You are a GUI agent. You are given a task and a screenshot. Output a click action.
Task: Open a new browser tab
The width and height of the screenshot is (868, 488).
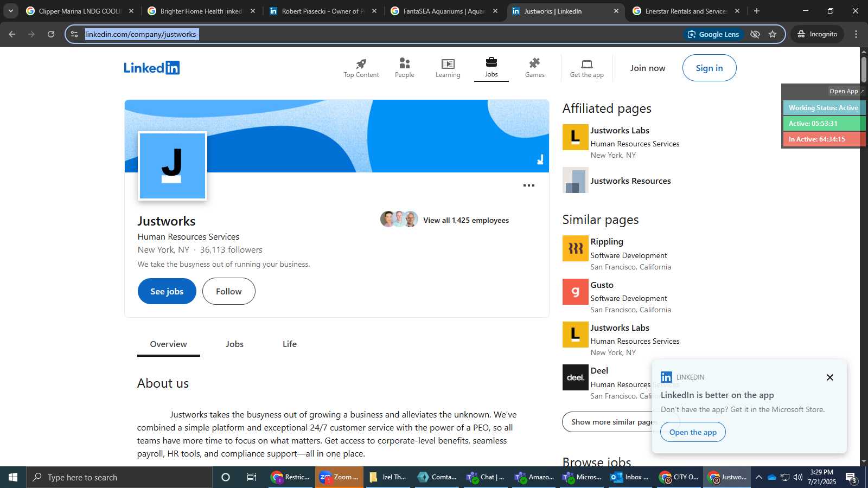click(x=757, y=11)
